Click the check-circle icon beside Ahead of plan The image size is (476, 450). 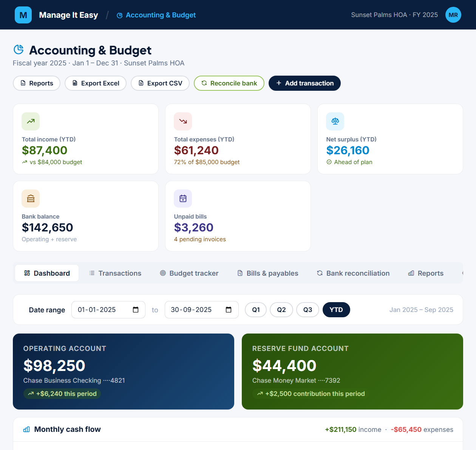(329, 162)
